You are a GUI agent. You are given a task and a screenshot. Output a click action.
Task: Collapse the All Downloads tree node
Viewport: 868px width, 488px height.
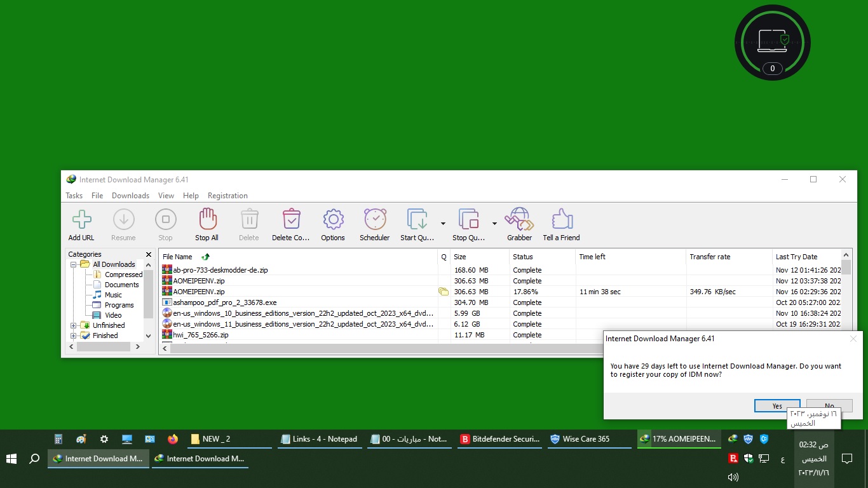click(x=73, y=264)
